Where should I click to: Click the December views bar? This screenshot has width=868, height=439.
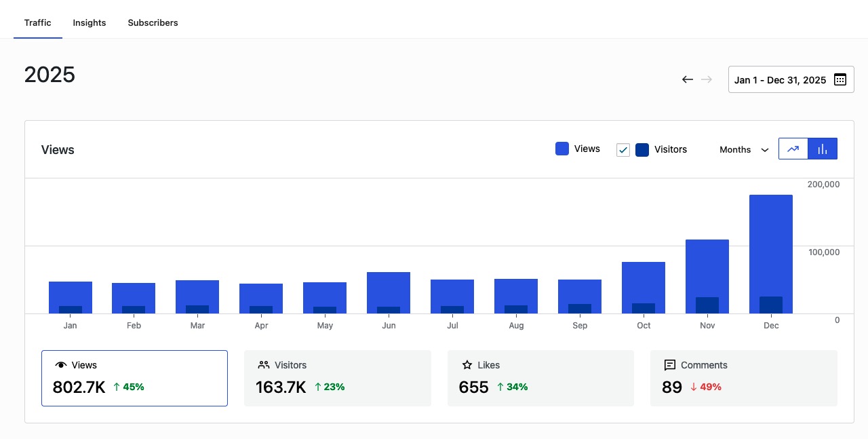point(771,244)
